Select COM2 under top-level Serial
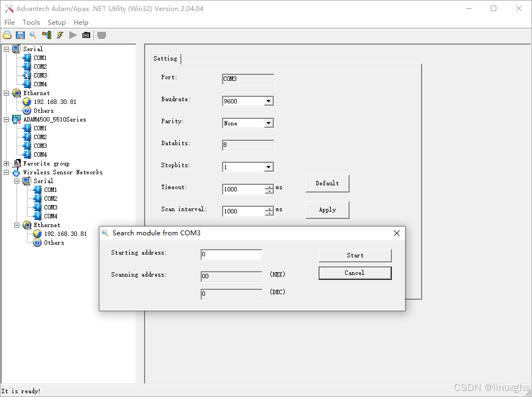The width and height of the screenshot is (532, 397). tap(40, 67)
